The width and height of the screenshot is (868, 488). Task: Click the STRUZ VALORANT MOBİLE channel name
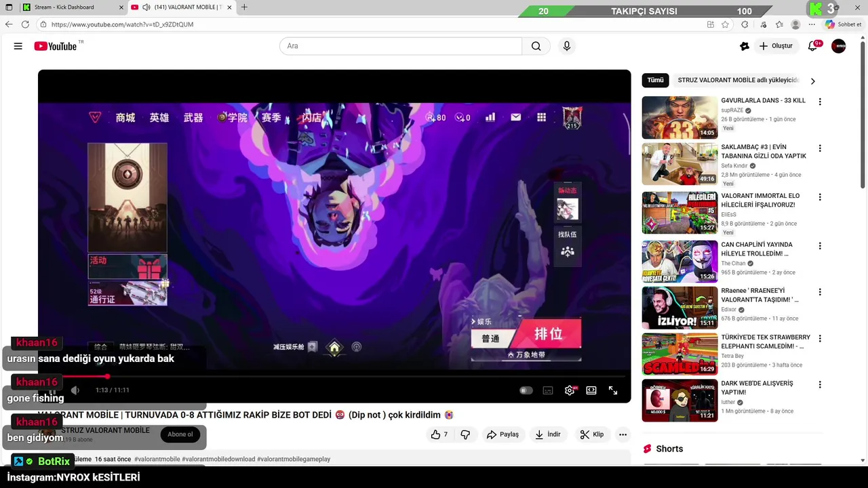(x=106, y=430)
